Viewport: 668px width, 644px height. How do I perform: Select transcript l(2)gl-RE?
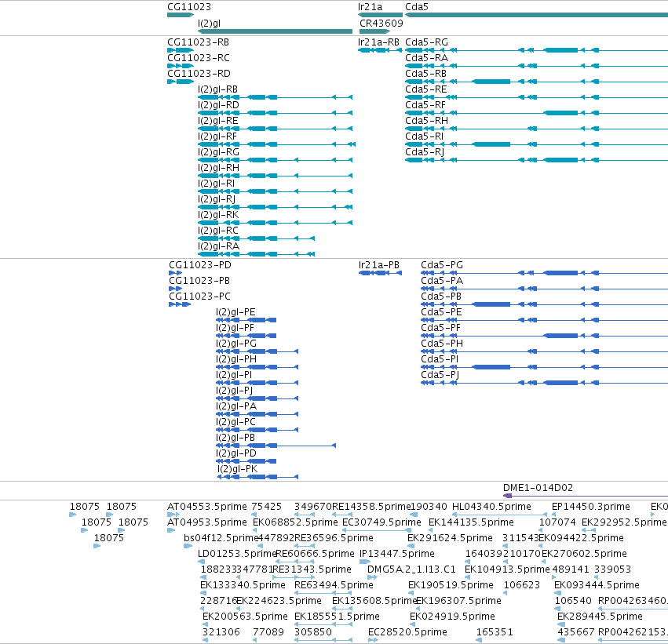pyautogui.click(x=217, y=121)
